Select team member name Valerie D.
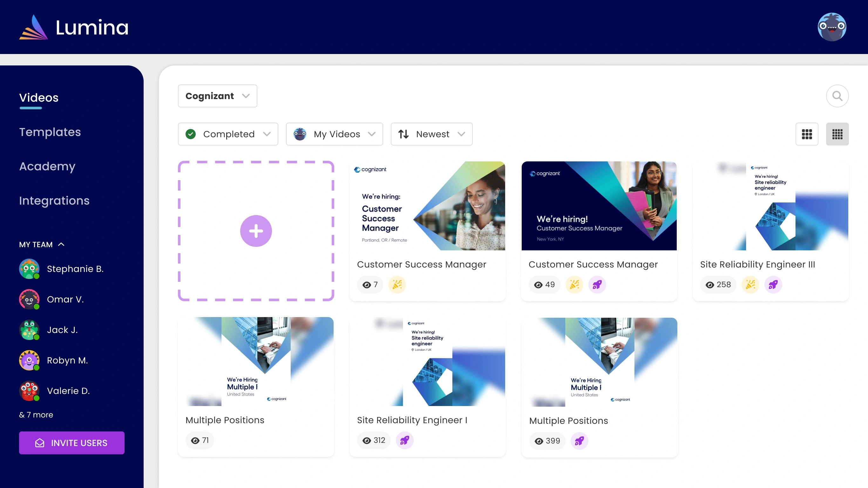The image size is (868, 488). [x=68, y=391]
